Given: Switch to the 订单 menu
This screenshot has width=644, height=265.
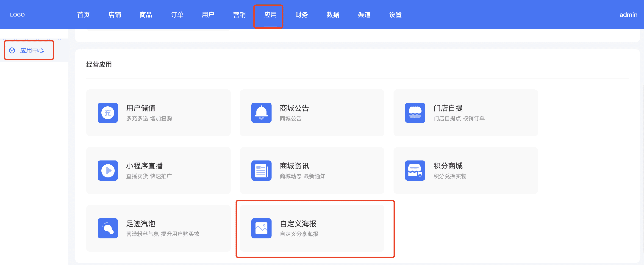Looking at the screenshot, I should 177,15.
